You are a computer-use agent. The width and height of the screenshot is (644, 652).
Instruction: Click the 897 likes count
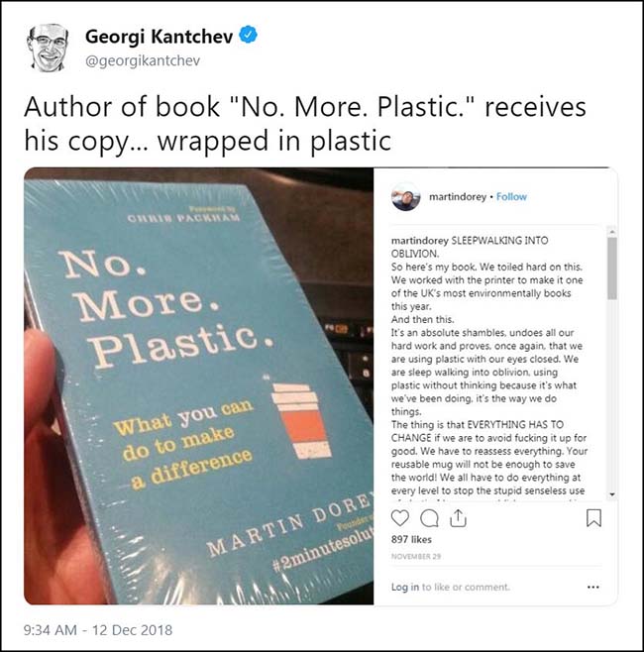411,539
